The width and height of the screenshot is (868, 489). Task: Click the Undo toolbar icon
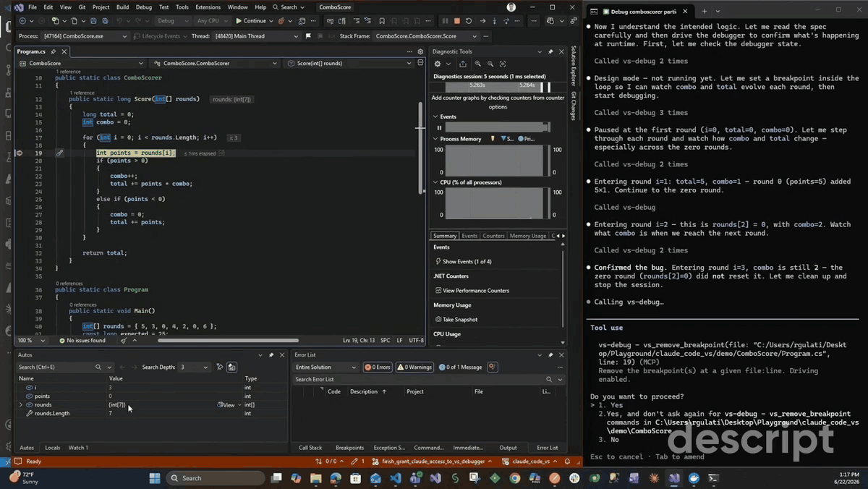pyautogui.click(x=119, y=21)
